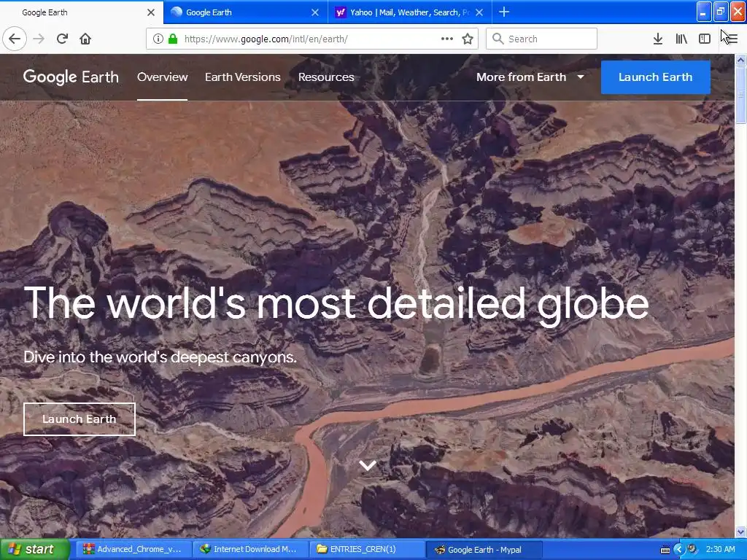Close the second Google Earth tab
747x560 pixels.
pyautogui.click(x=315, y=12)
